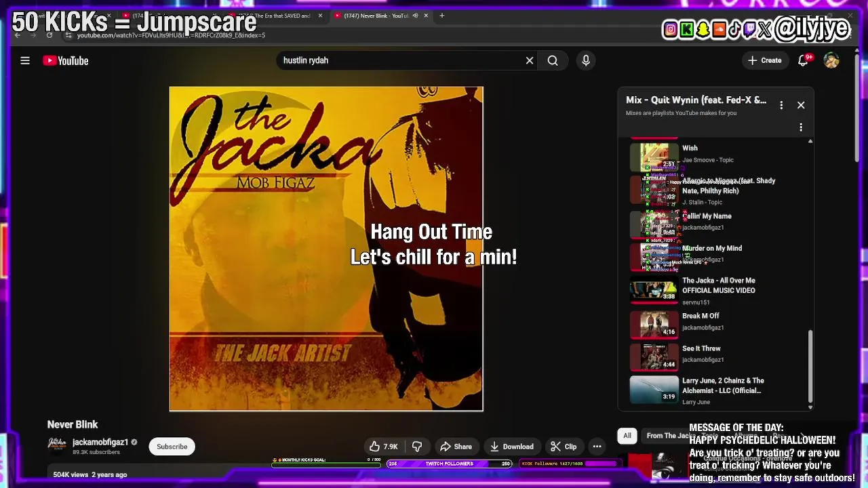Click the Kick icon in stream overlay
The height and width of the screenshot is (488, 868).
point(687,29)
